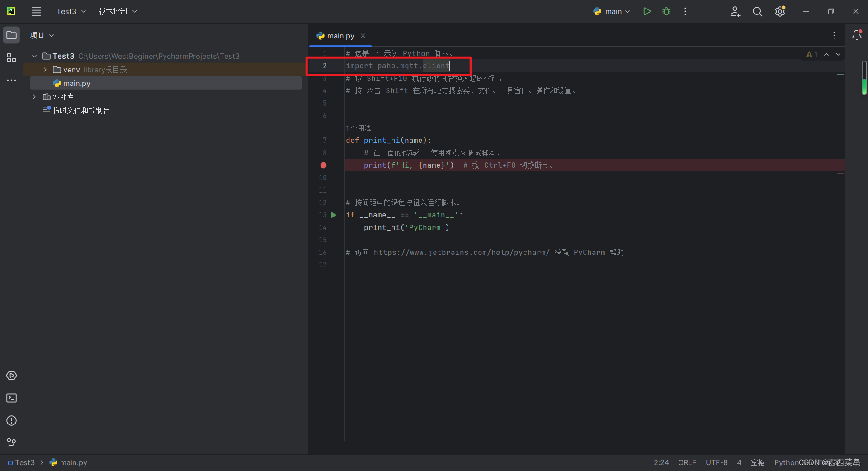Image resolution: width=868 pixels, height=471 pixels.
Task: Open the Git version control tool window
Action: [11, 443]
